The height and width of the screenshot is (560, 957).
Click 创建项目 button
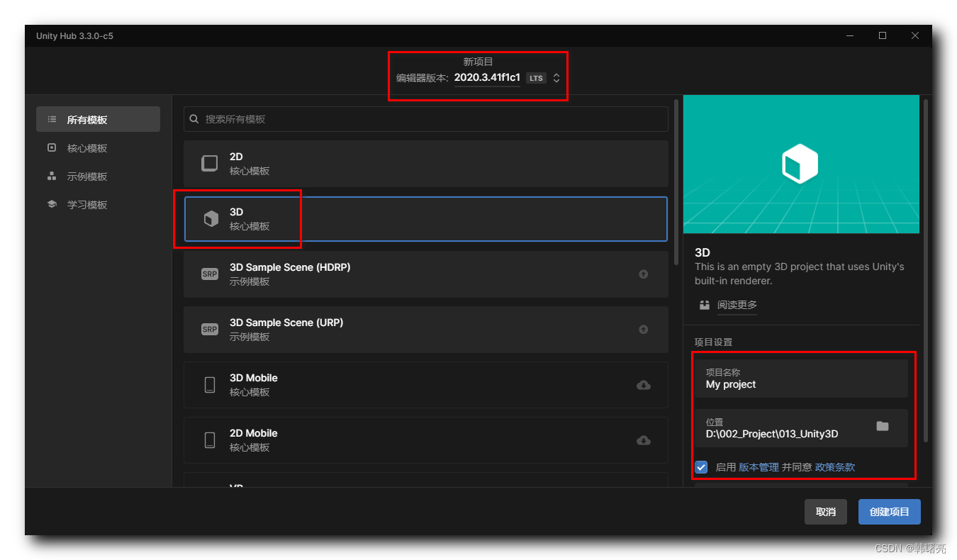[x=889, y=512]
